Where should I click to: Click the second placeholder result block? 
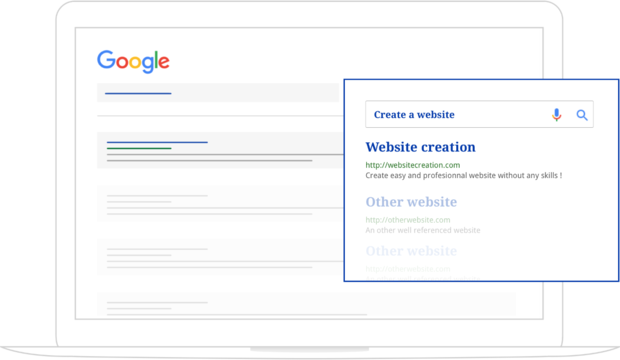[220, 203]
